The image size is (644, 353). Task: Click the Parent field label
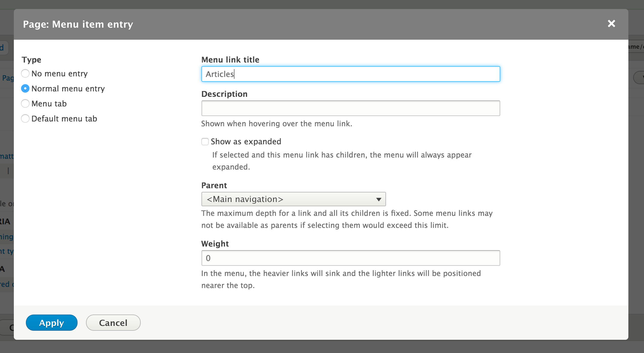click(x=214, y=185)
